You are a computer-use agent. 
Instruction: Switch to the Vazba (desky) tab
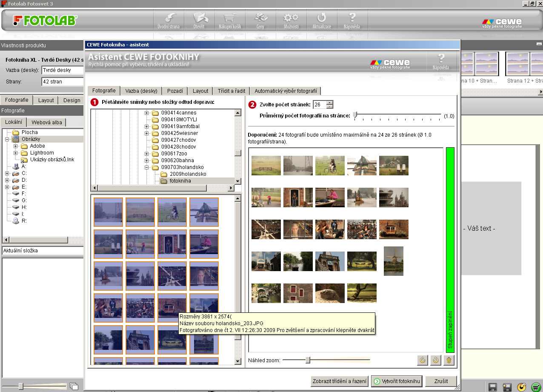141,91
